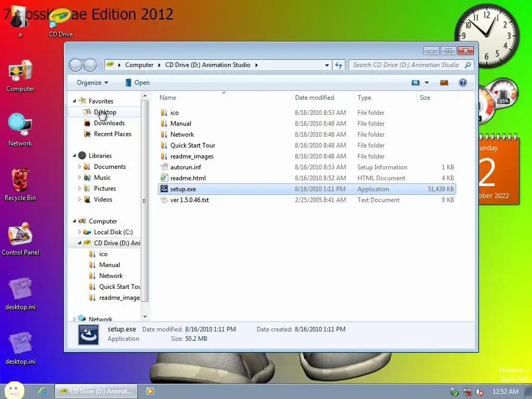Select the readme.html file icon

tap(164, 178)
